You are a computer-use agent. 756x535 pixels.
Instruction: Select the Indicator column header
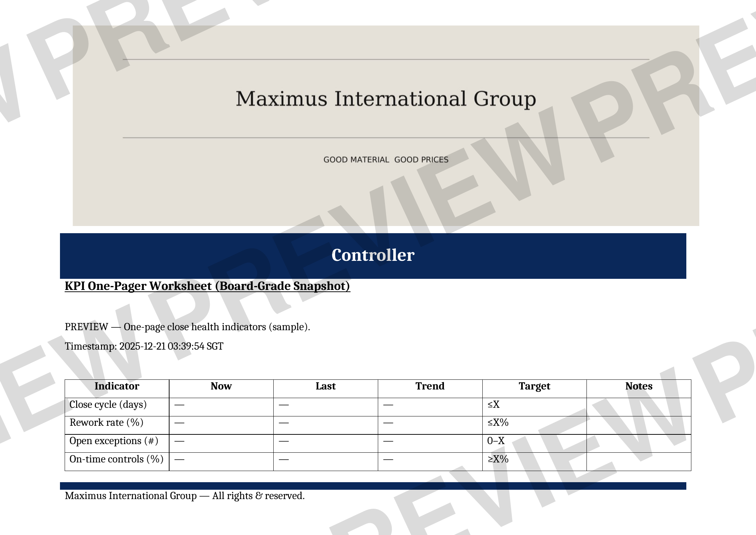[x=116, y=386]
